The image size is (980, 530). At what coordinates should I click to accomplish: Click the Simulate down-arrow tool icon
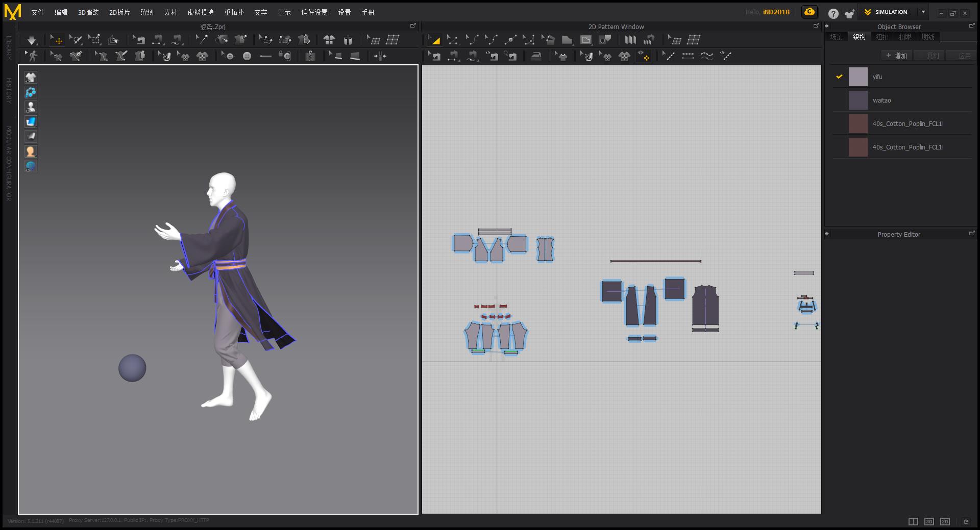point(32,40)
